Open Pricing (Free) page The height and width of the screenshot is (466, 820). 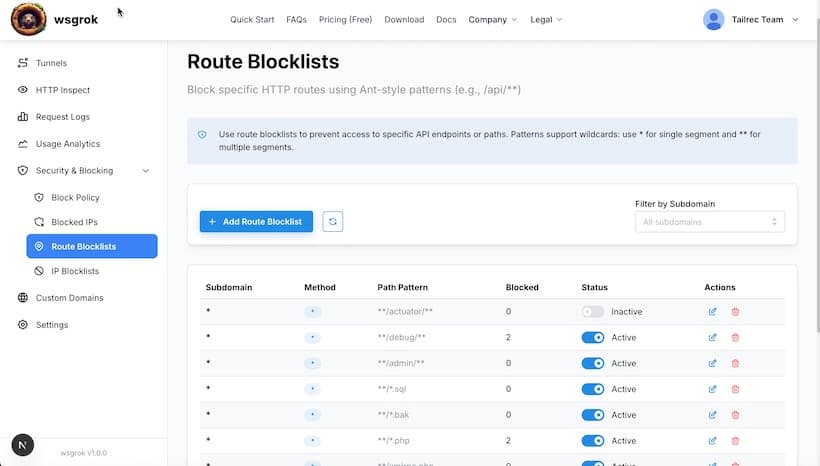pos(346,19)
